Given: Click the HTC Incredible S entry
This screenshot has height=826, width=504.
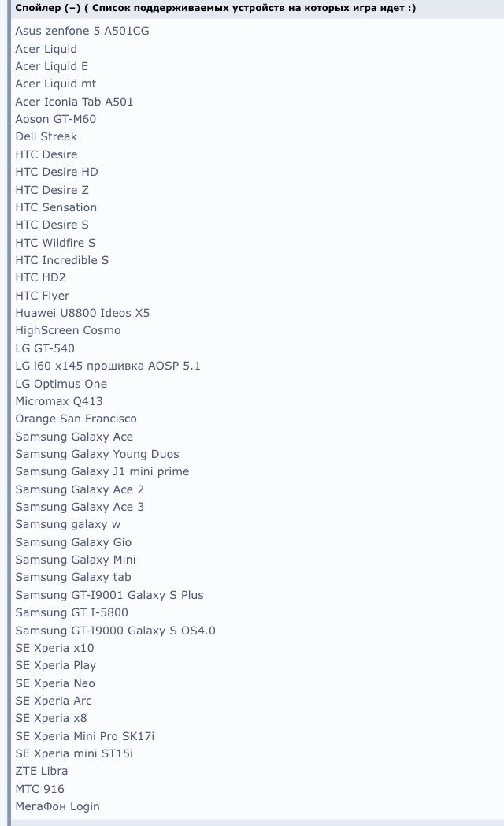Looking at the screenshot, I should [62, 260].
